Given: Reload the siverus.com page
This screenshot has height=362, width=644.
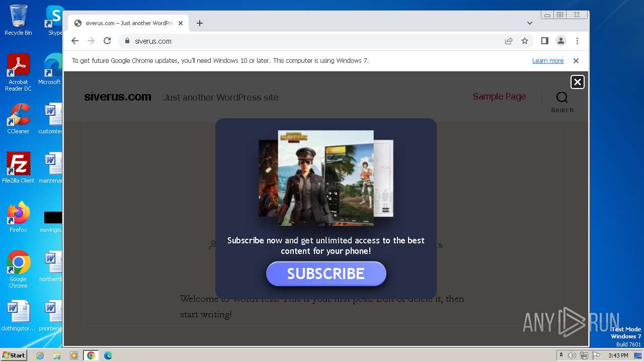Looking at the screenshot, I should pyautogui.click(x=107, y=41).
